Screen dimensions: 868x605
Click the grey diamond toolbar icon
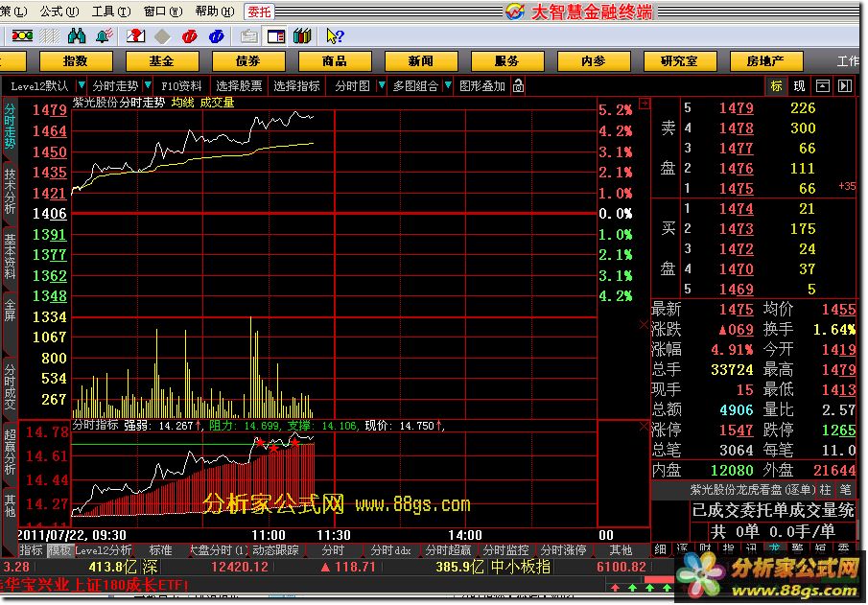click(x=162, y=36)
